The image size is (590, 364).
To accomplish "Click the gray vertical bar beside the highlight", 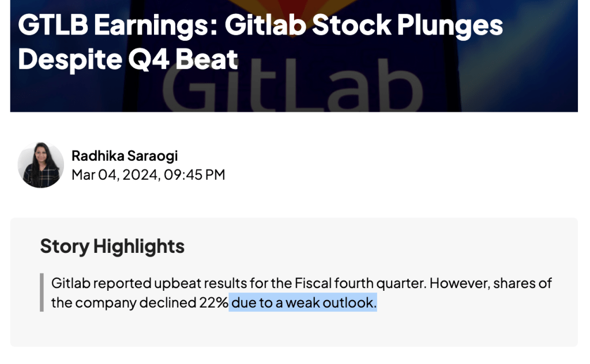I will point(42,293).
